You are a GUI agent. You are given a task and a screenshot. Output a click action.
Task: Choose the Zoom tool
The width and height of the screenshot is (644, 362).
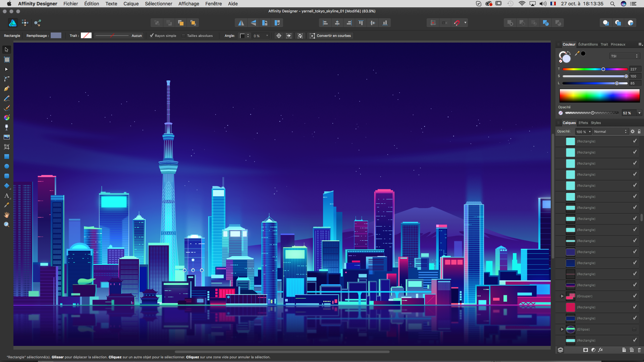point(6,225)
